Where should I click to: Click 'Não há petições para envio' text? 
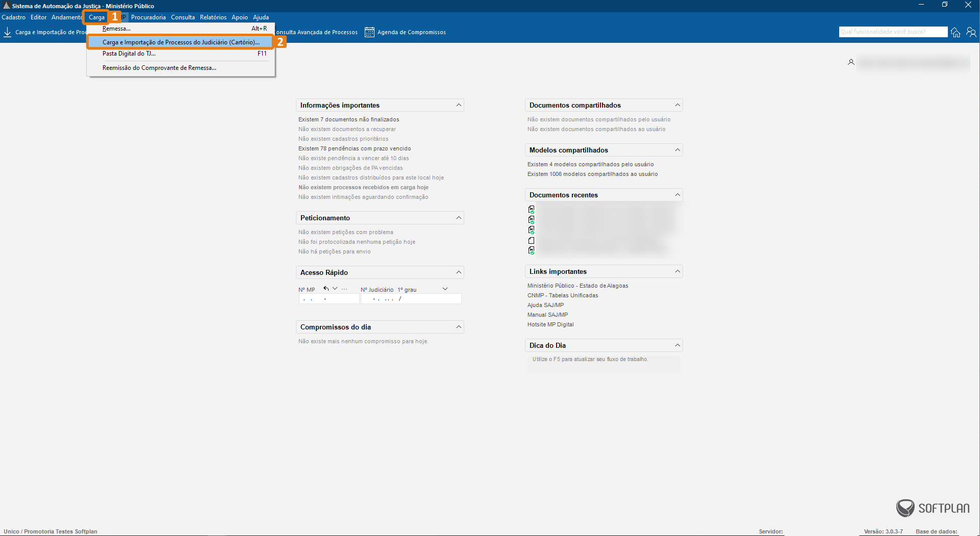pos(335,251)
